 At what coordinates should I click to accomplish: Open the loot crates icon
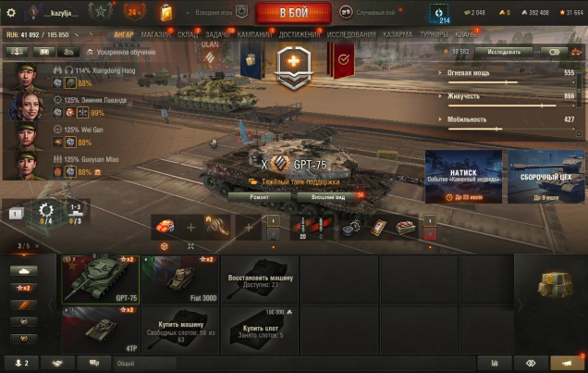(x=556, y=284)
